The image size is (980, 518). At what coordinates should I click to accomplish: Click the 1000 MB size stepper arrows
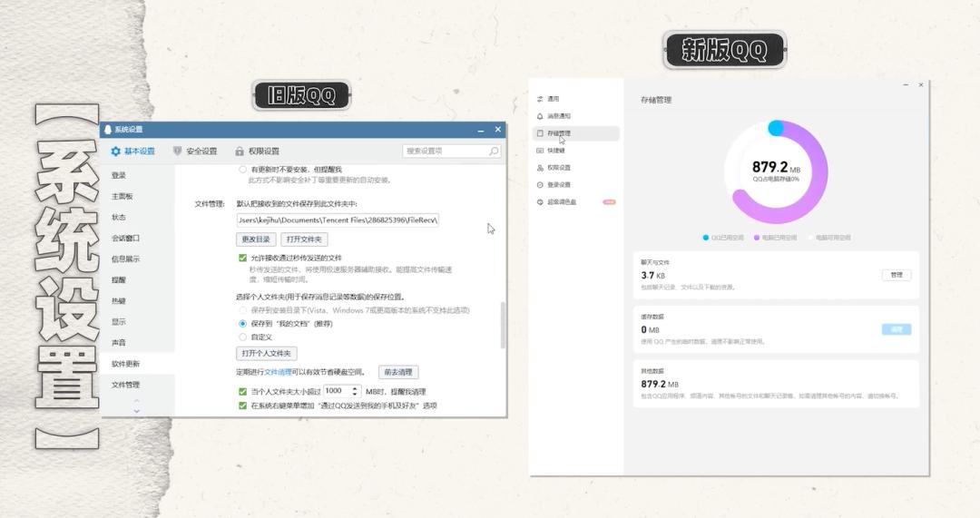pyautogui.click(x=355, y=391)
